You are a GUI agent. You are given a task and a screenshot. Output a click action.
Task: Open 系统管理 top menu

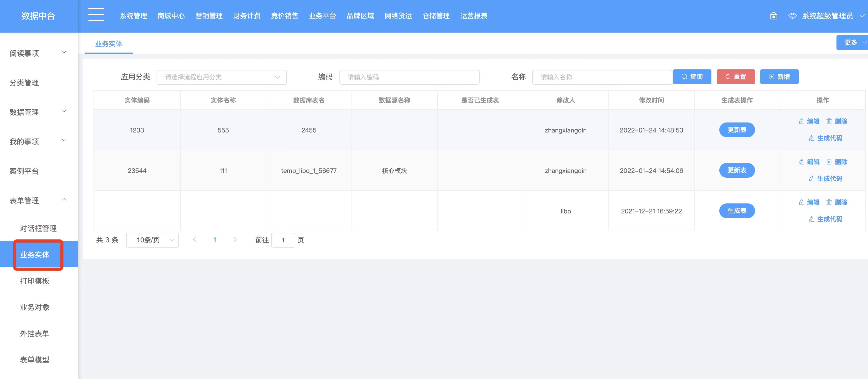pyautogui.click(x=133, y=16)
